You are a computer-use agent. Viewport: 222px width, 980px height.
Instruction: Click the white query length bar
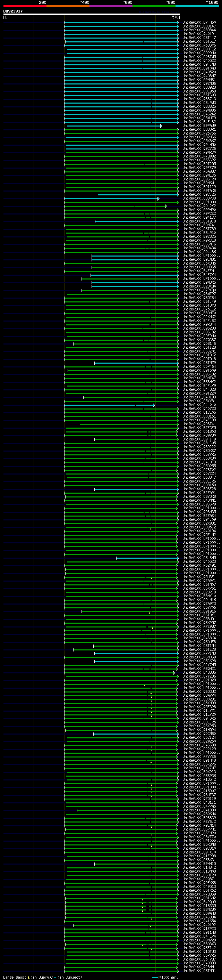coord(92,14)
